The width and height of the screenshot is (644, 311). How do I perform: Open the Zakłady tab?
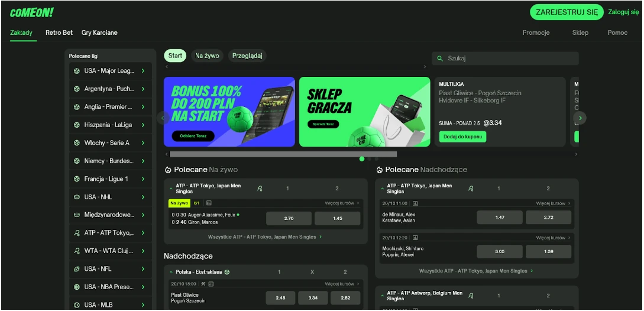coord(21,33)
